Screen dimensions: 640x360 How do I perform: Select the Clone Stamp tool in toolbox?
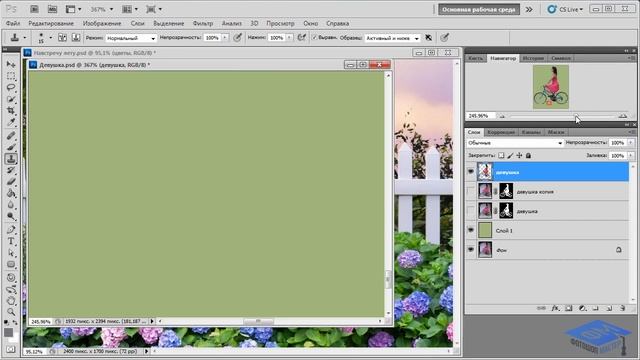click(11, 159)
